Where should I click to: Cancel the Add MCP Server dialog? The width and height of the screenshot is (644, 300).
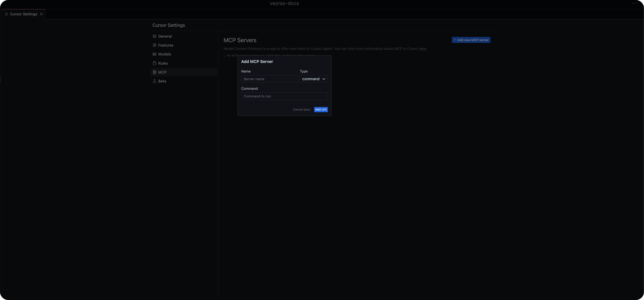302,109
